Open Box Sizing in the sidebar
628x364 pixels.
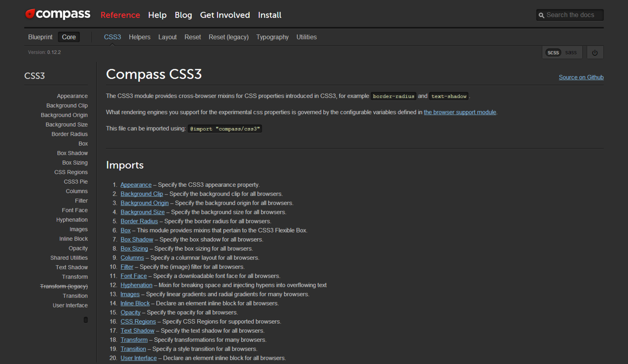point(75,163)
